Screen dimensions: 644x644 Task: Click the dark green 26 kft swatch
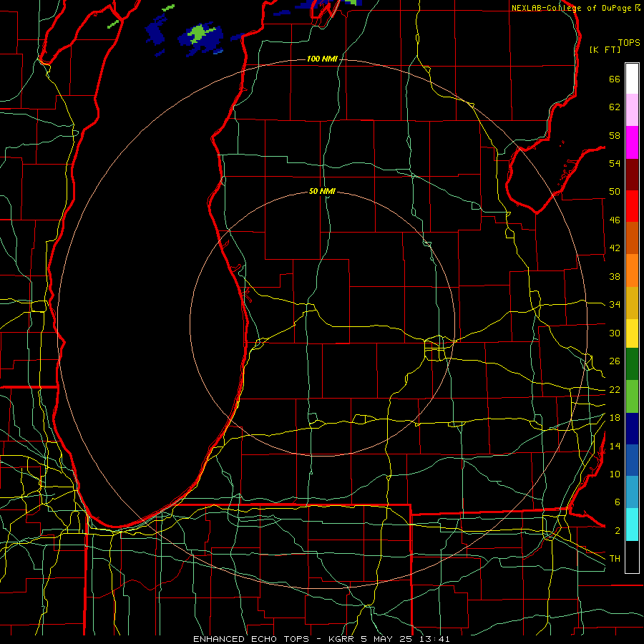point(632,364)
